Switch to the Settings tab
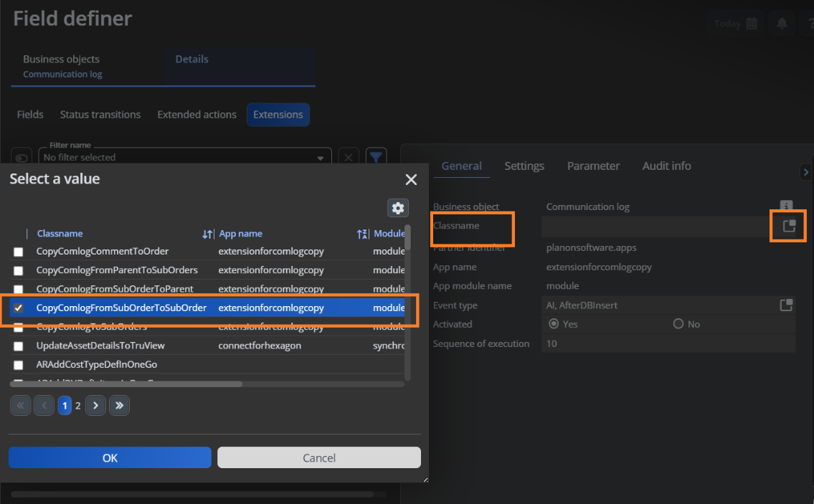The height and width of the screenshot is (504, 814). click(524, 166)
